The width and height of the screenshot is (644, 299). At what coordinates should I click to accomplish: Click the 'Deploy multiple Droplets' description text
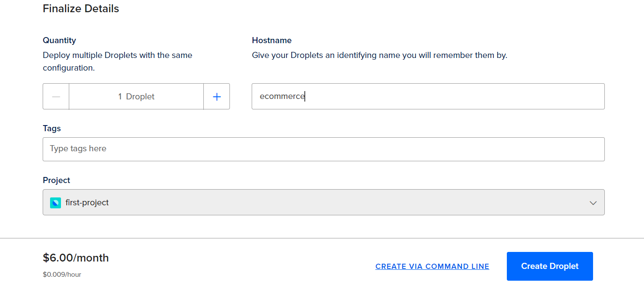coord(118,61)
